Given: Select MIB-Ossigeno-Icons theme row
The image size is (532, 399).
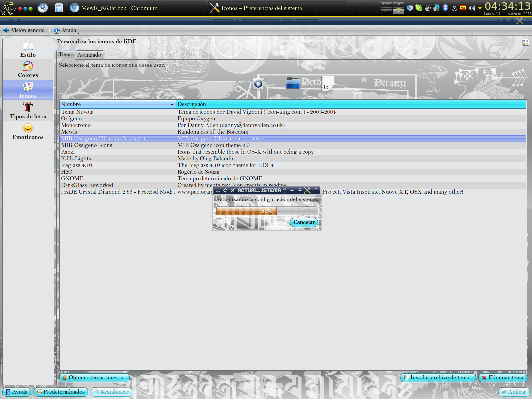Looking at the screenshot, I should (x=293, y=145).
